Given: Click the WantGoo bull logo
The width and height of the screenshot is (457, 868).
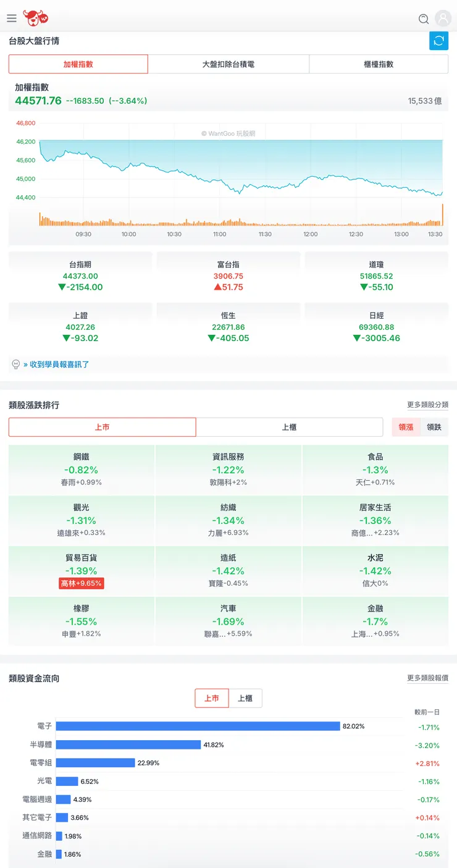Looking at the screenshot, I should click(35, 19).
